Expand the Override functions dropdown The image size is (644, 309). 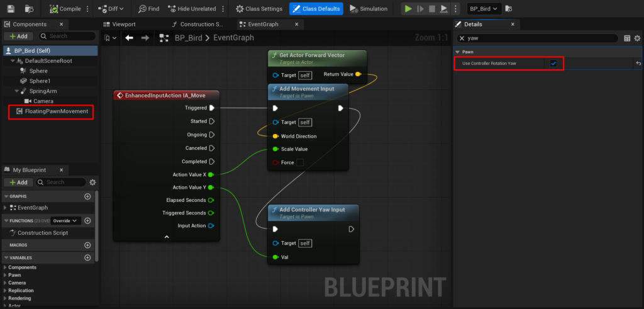[x=67, y=221]
